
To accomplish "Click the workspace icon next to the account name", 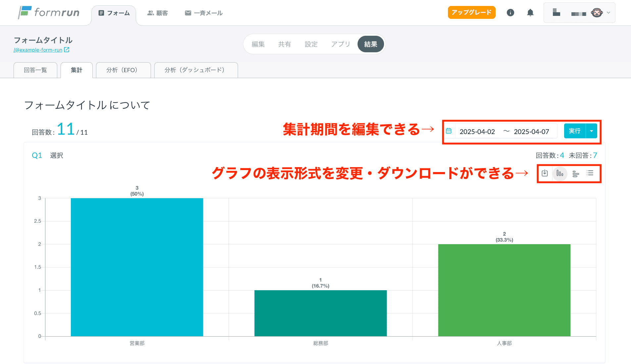I will click(x=556, y=12).
